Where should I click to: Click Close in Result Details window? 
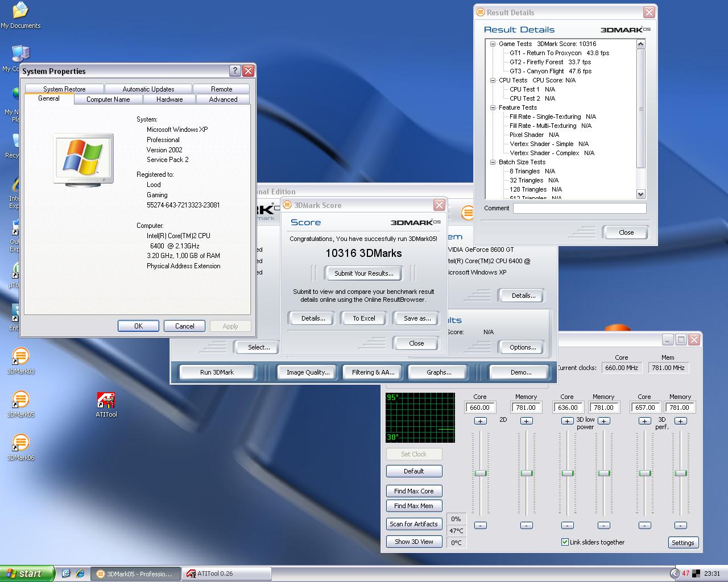[x=626, y=232]
